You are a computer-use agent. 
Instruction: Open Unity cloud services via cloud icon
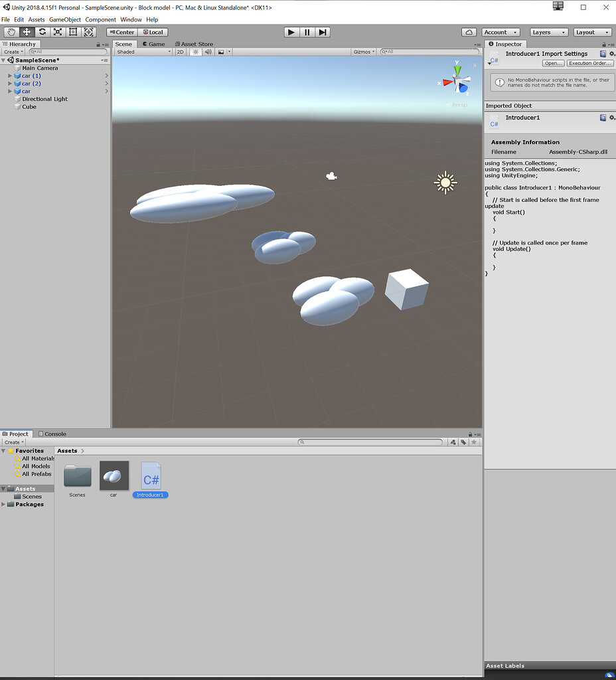click(x=469, y=32)
